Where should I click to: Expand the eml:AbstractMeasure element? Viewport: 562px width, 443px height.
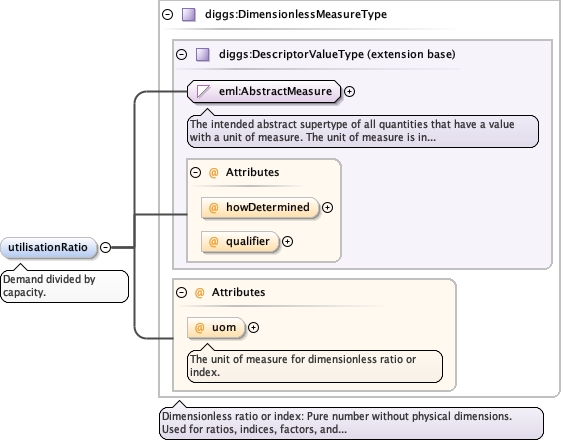349,92
